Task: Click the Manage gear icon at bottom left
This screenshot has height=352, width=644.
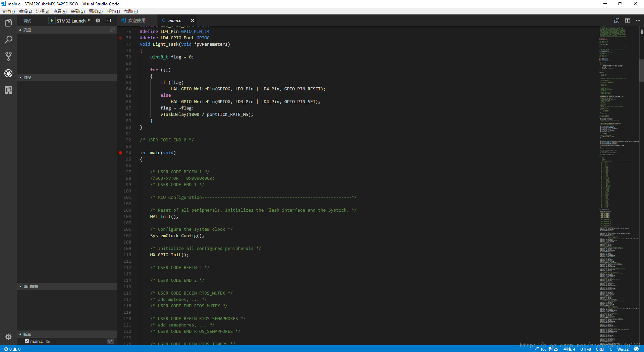Action: (8, 337)
